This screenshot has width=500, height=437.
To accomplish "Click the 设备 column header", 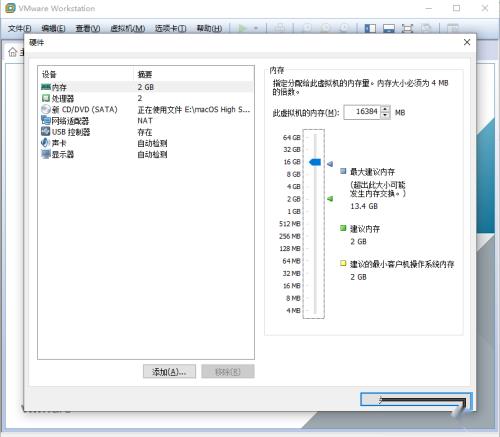I will click(86, 74).
